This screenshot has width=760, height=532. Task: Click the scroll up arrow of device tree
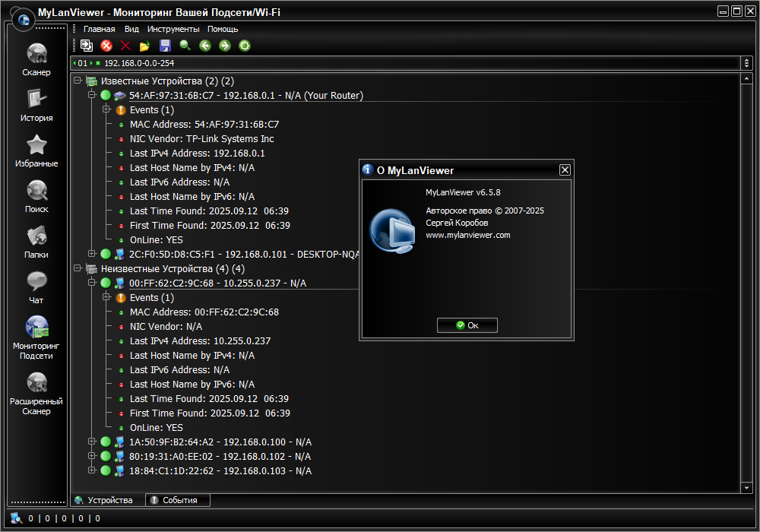tap(746, 78)
